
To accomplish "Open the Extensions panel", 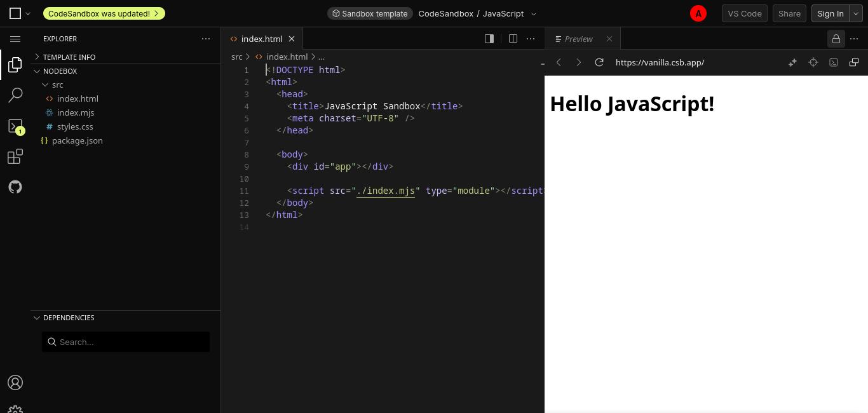I will coord(15,156).
